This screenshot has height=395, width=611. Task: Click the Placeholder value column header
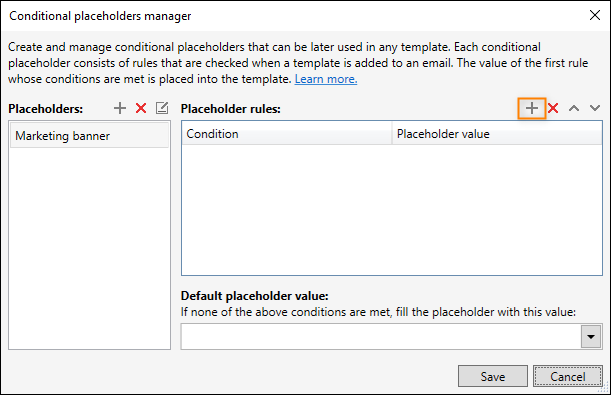coord(497,134)
